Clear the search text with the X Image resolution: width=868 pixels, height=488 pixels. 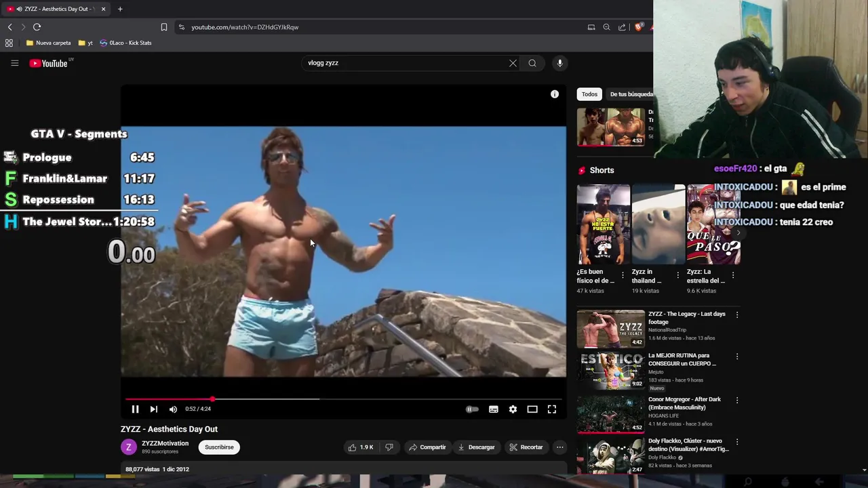pos(513,63)
